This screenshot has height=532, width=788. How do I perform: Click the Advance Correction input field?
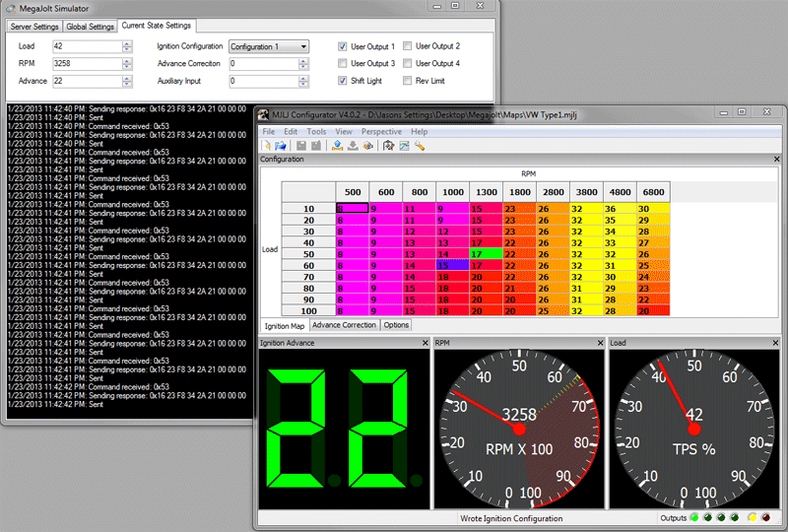[264, 64]
